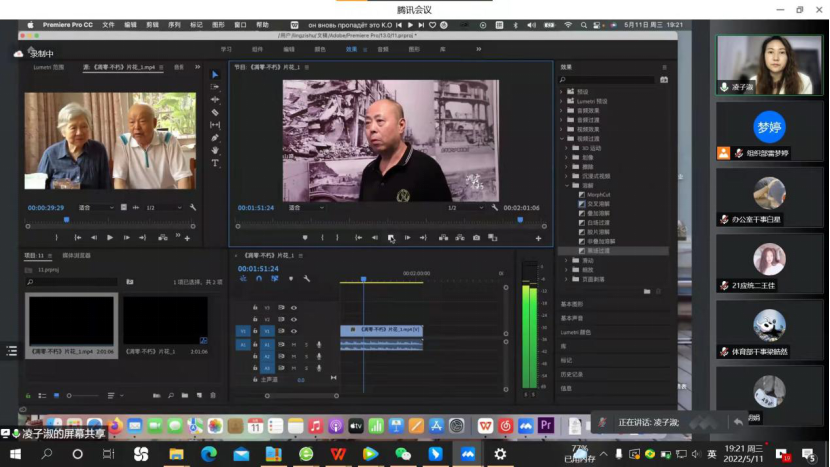Toggle lock on video track V3
The image size is (830, 467).
pyautogui.click(x=255, y=308)
